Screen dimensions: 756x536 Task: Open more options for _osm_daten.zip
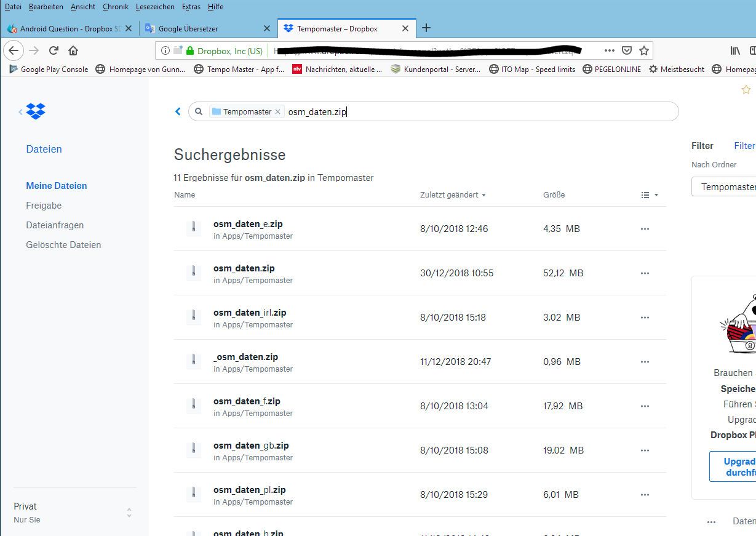tap(645, 362)
